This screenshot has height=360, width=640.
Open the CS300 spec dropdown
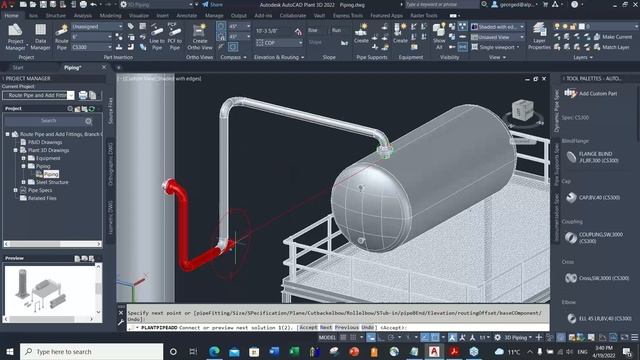tap(91, 47)
